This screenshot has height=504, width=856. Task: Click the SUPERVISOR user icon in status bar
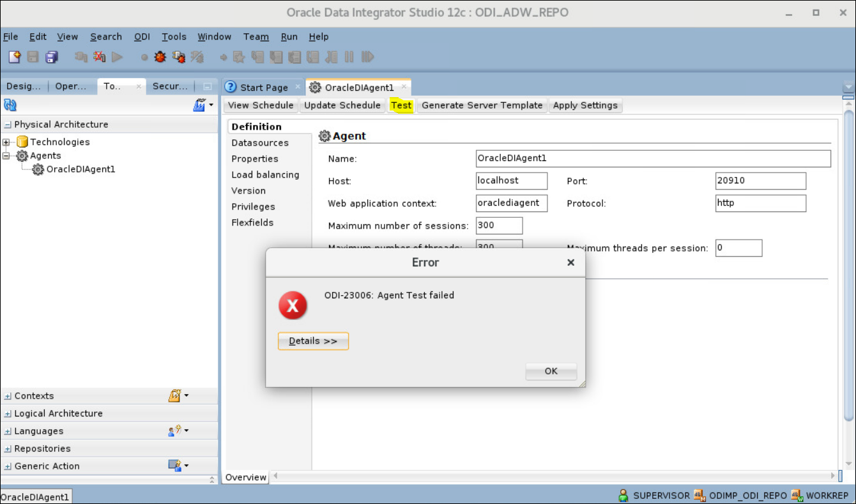coord(623,495)
